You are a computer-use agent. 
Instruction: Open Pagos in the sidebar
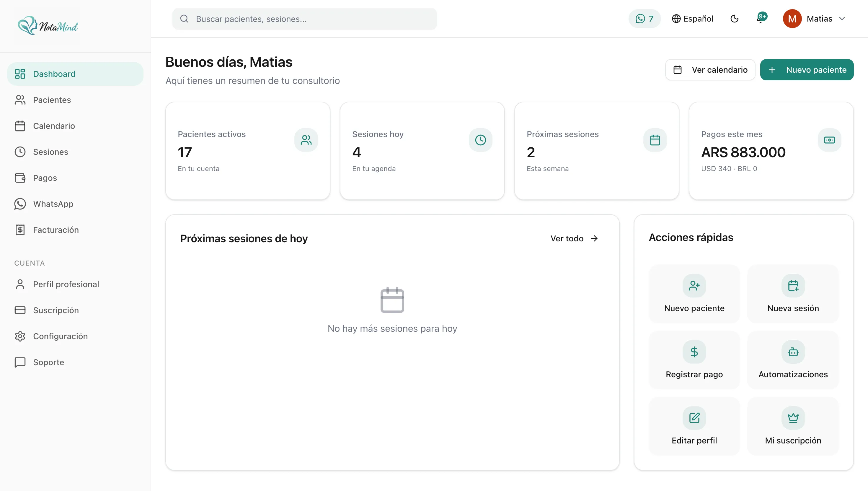point(75,178)
